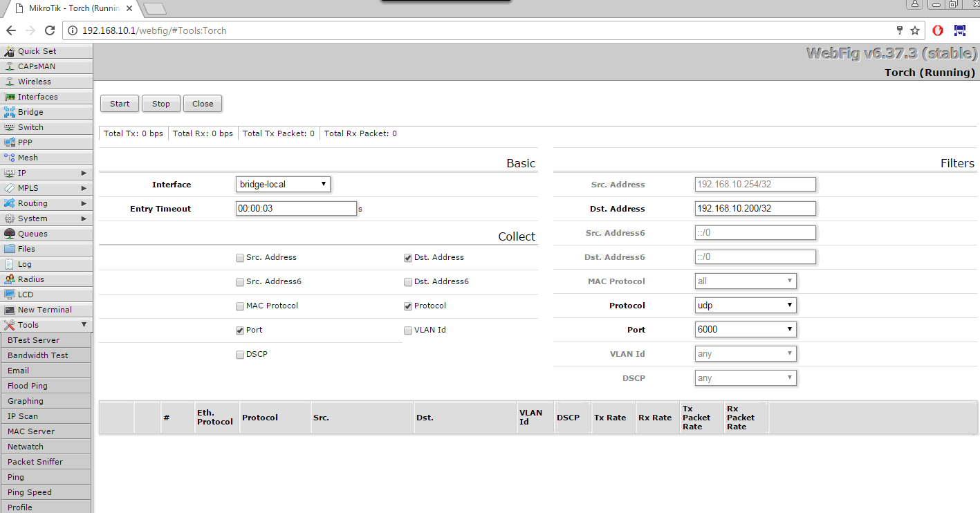Click the Wireless signal icon in sidebar
Image resolution: width=980 pixels, height=513 pixels.
[10, 82]
